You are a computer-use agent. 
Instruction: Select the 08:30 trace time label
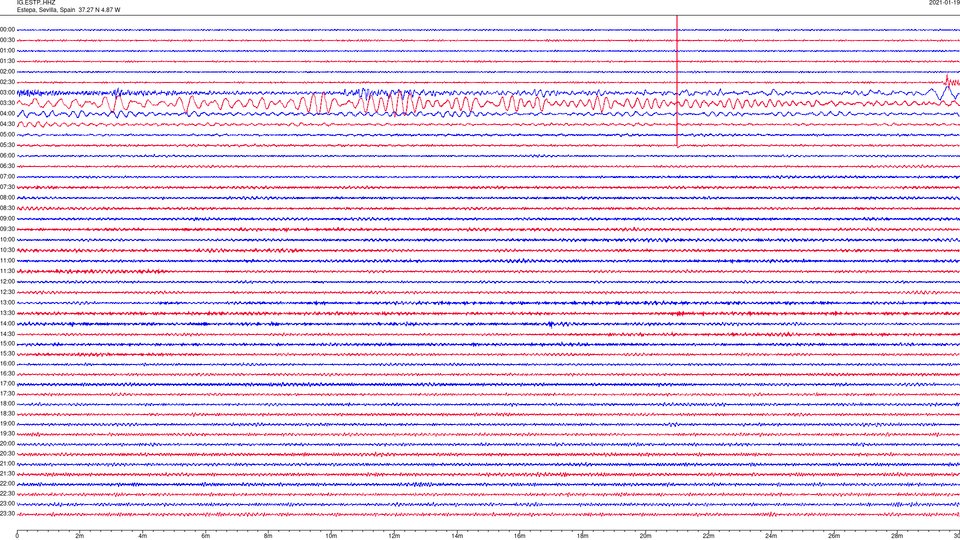coord(7,208)
